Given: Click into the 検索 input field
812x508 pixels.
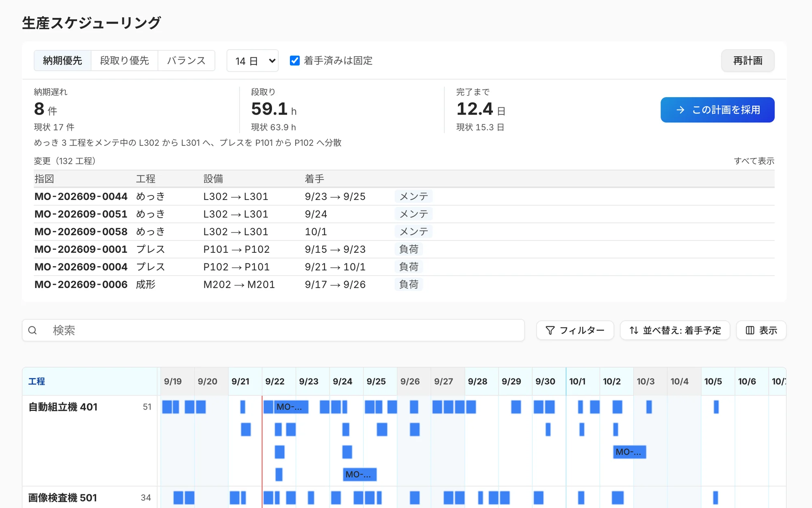Looking at the screenshot, I should tap(273, 330).
